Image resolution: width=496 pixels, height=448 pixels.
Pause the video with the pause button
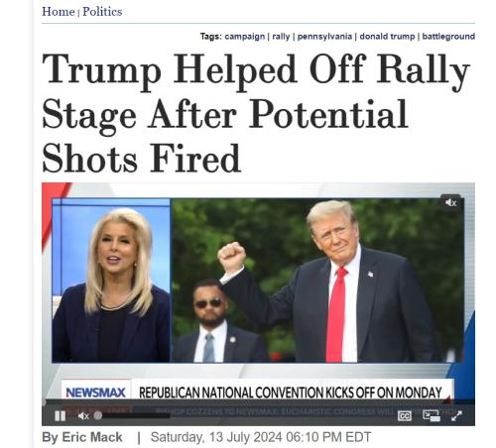[61, 416]
